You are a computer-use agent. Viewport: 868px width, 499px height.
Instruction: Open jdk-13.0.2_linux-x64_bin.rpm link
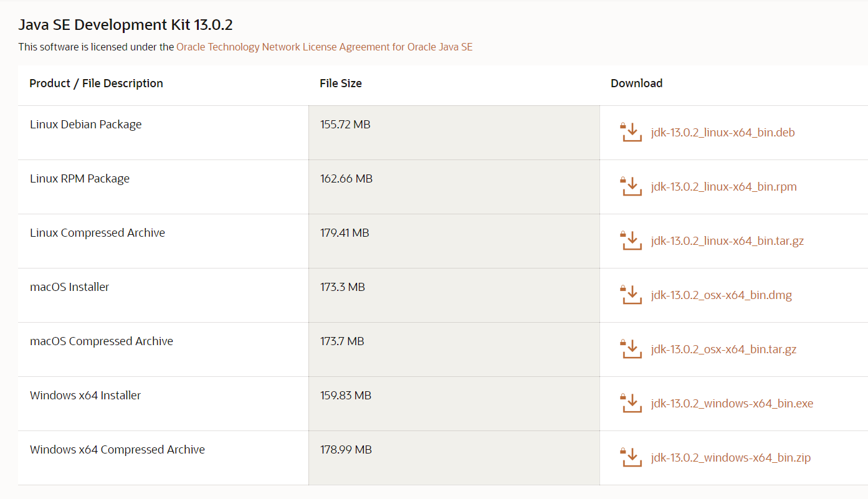pyautogui.click(x=724, y=187)
